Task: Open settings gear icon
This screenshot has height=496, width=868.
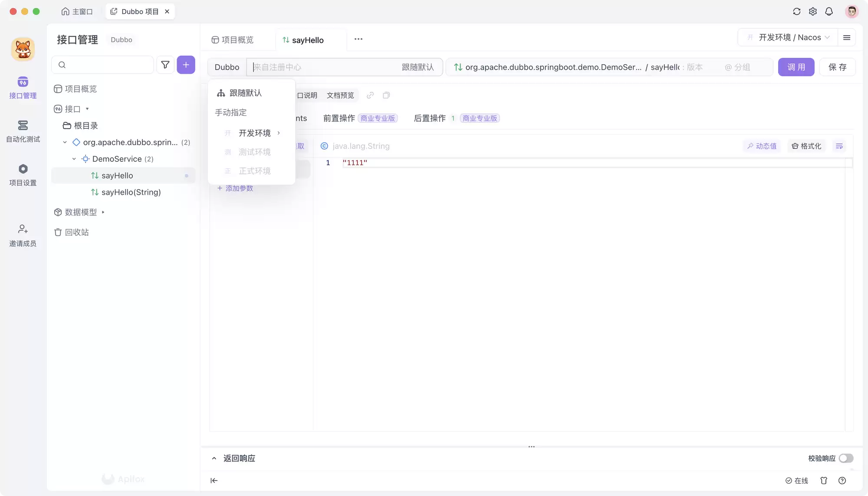Action: pos(813,12)
